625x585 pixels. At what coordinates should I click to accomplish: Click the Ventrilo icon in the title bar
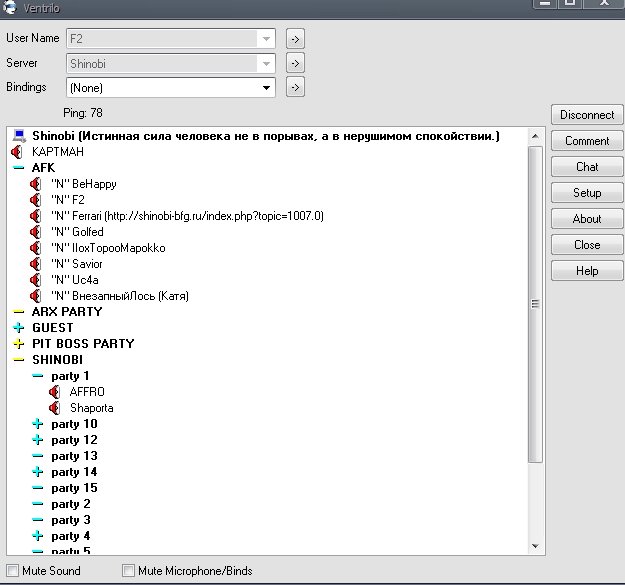(10, 7)
